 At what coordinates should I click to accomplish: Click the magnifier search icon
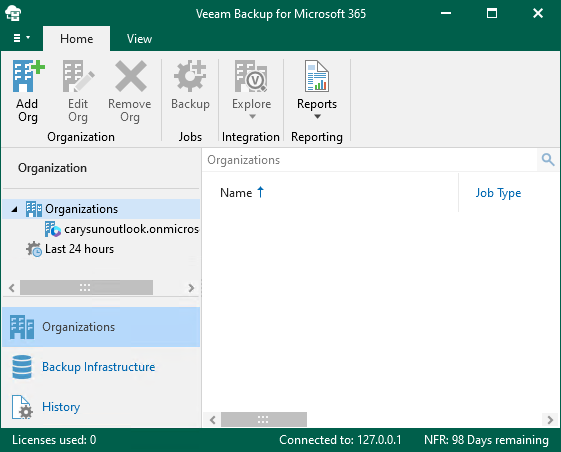(548, 160)
